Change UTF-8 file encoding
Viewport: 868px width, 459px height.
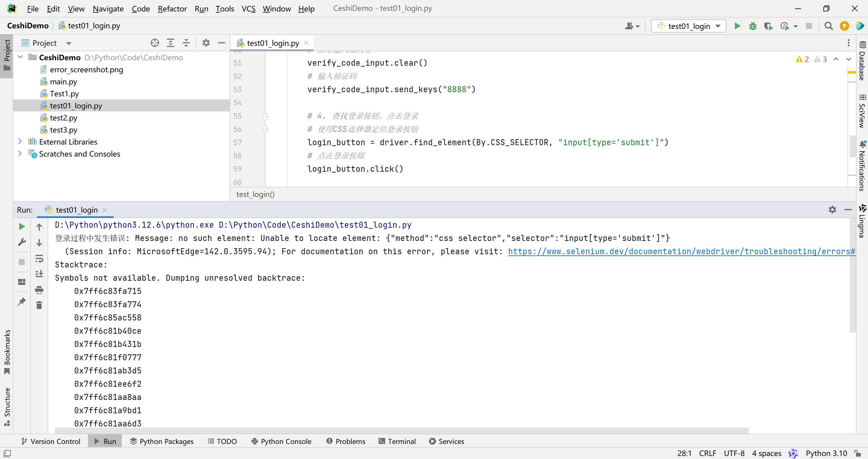tap(734, 453)
